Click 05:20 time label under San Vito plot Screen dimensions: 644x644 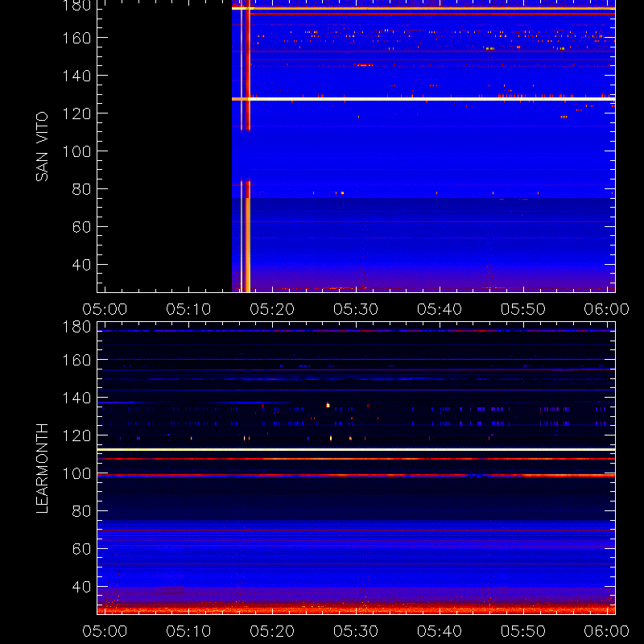pos(272,309)
